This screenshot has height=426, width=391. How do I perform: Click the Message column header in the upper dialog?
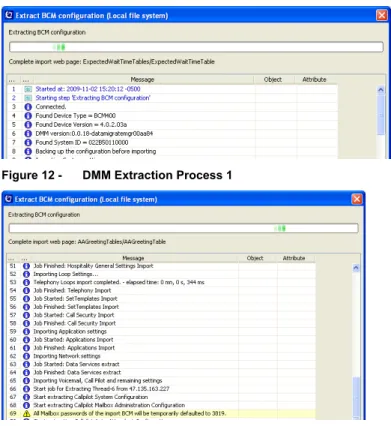click(x=142, y=80)
